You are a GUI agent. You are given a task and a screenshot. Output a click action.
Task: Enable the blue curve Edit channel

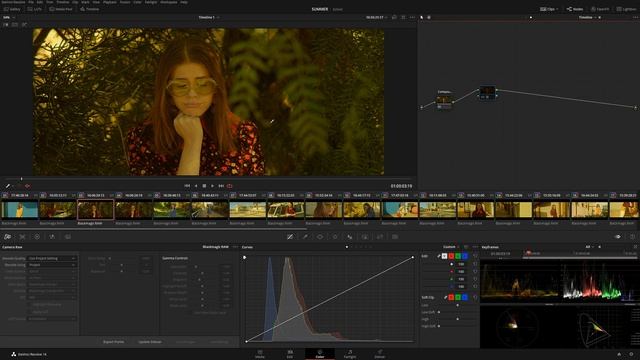pos(465,256)
